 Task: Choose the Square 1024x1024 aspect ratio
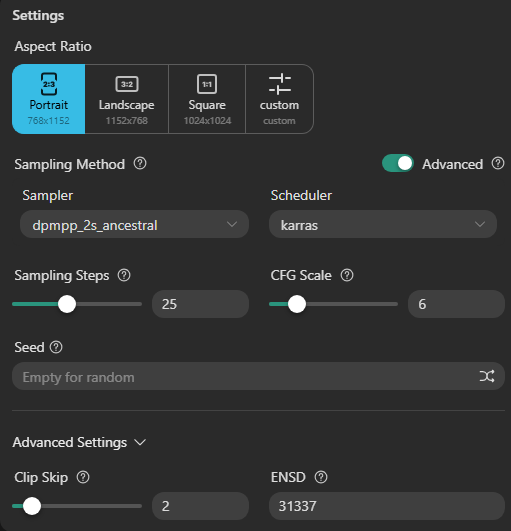pyautogui.click(x=207, y=99)
